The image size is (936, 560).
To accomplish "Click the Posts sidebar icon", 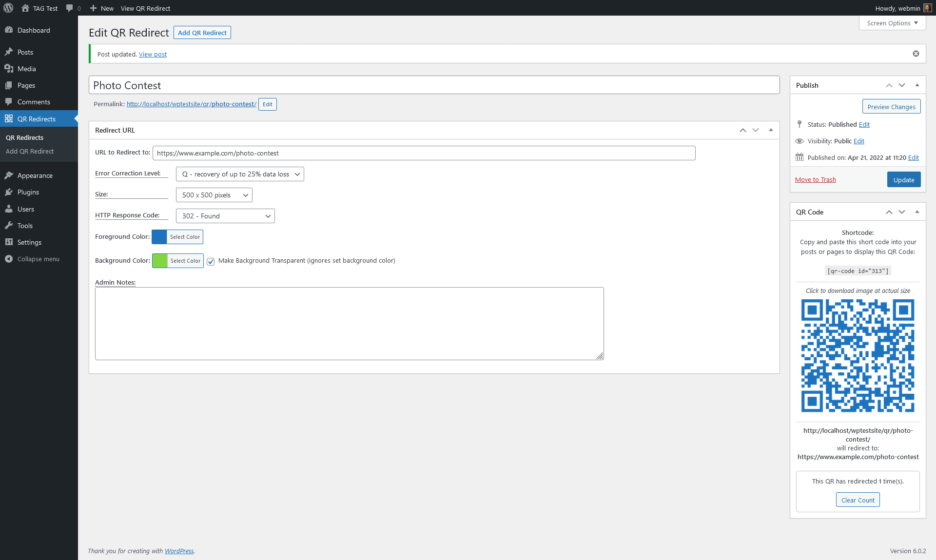I will tap(9, 52).
